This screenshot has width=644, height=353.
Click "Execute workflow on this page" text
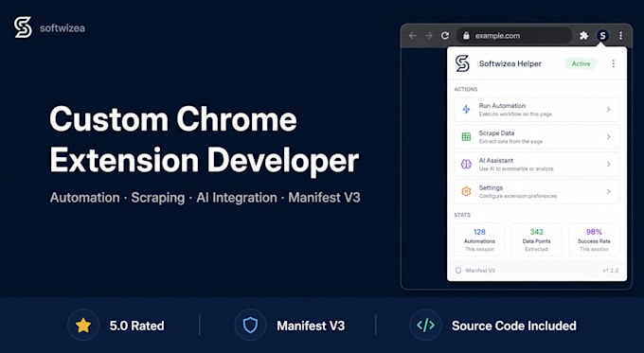[515, 115]
